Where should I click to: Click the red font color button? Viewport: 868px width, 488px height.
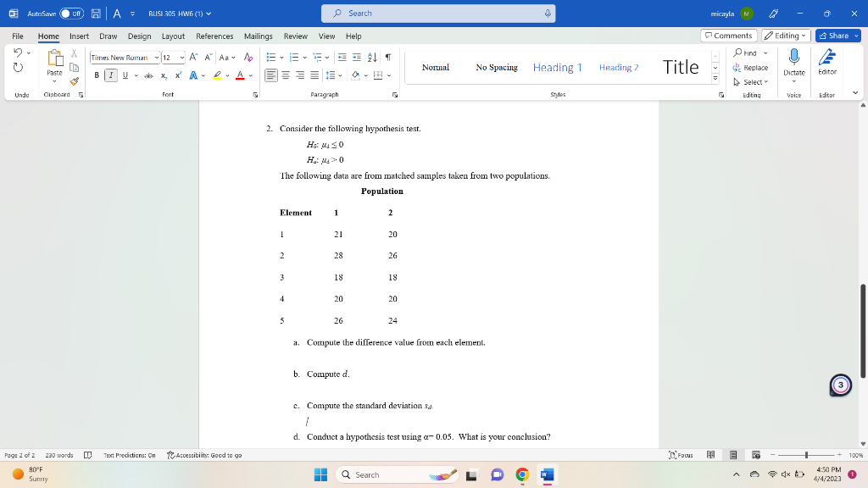pyautogui.click(x=240, y=75)
